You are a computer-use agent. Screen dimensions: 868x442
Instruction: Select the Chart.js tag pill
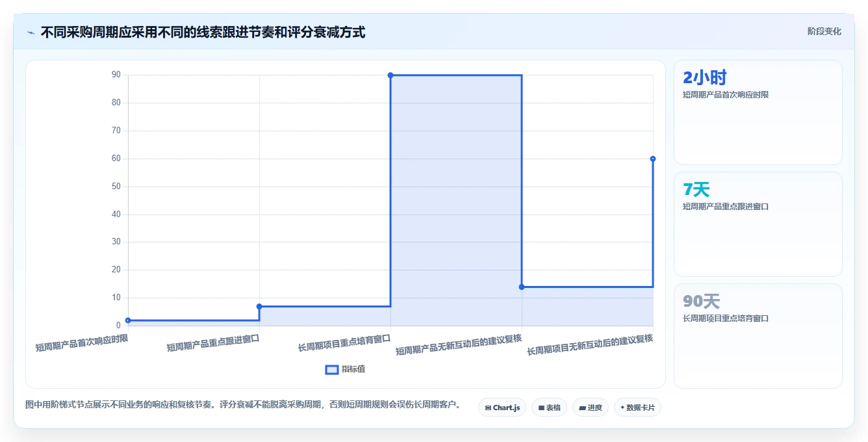[x=502, y=408]
